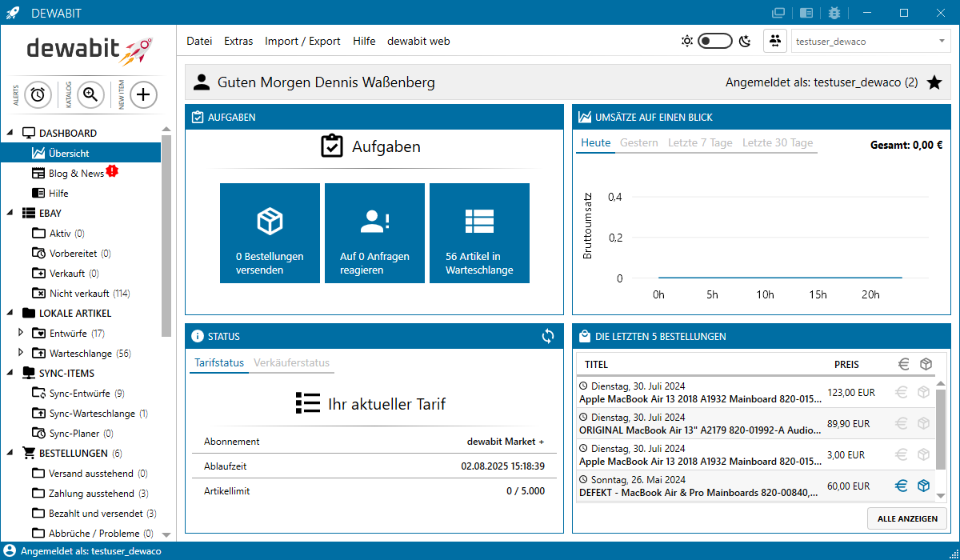Image resolution: width=960 pixels, height=560 pixels.
Task: Open the Import / Export menu
Action: 302,41
